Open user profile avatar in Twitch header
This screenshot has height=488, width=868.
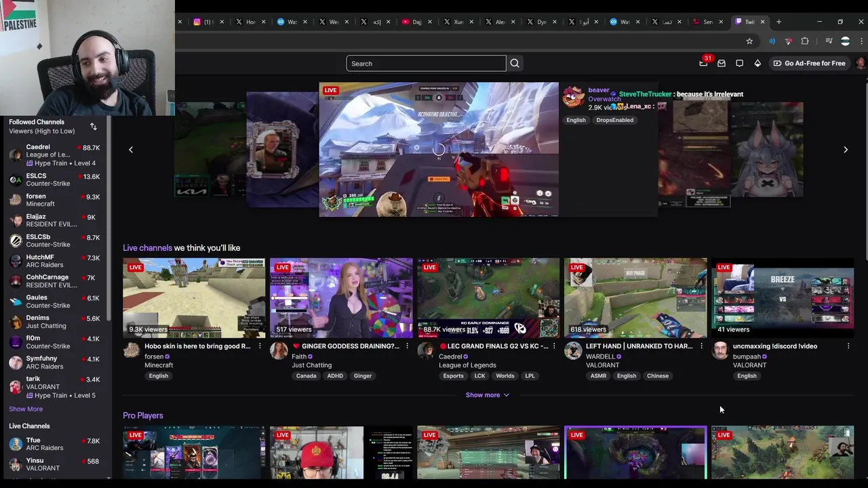861,63
